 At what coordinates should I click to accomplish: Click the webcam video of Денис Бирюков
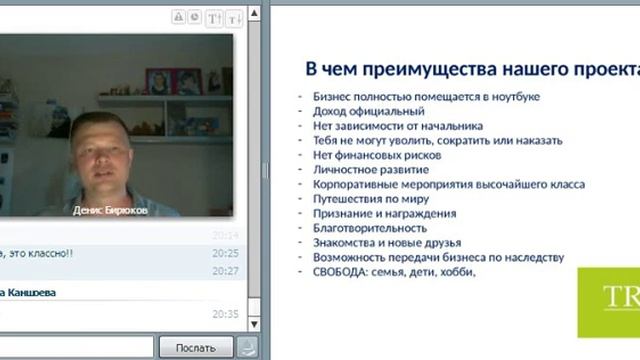[116, 125]
